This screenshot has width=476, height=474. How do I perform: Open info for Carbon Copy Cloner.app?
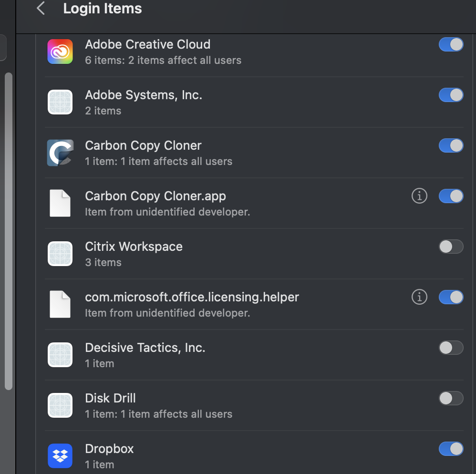(x=419, y=196)
